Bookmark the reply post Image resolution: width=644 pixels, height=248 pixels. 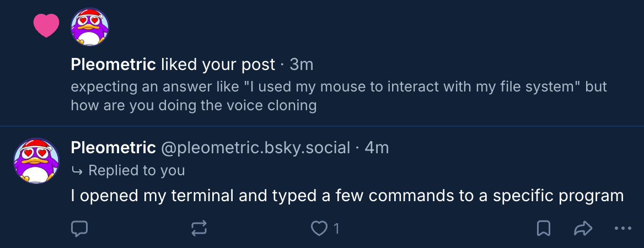[x=543, y=228]
